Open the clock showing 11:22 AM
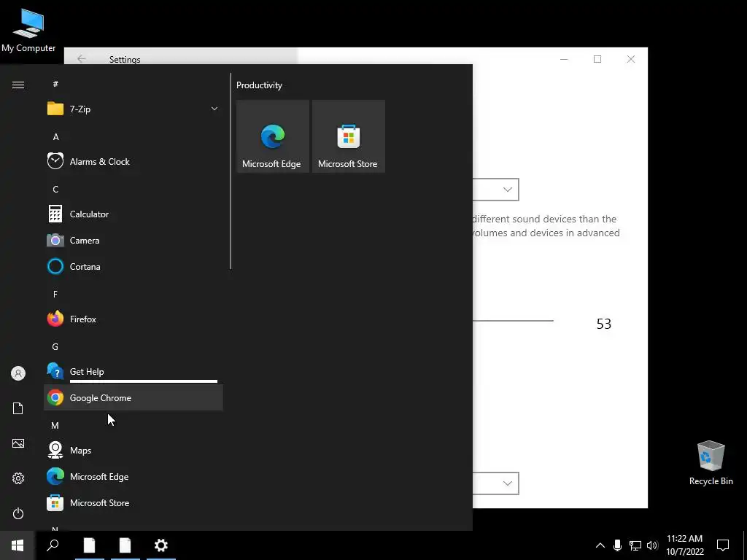747x560 pixels. 684,545
